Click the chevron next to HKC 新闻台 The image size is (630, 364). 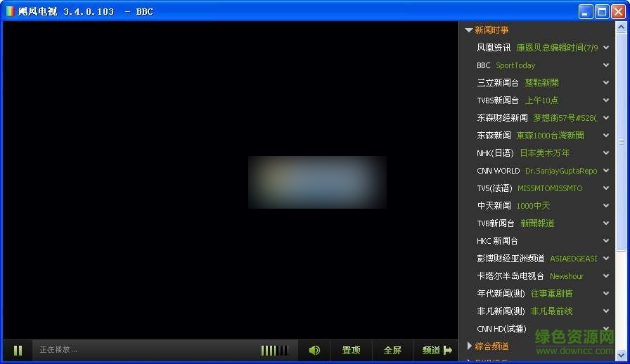606,241
